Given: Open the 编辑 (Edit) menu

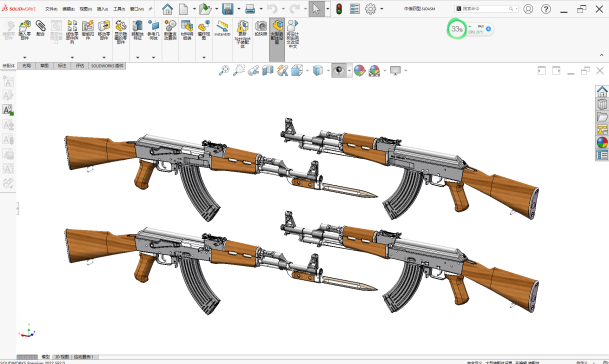Looking at the screenshot, I should [68, 9].
